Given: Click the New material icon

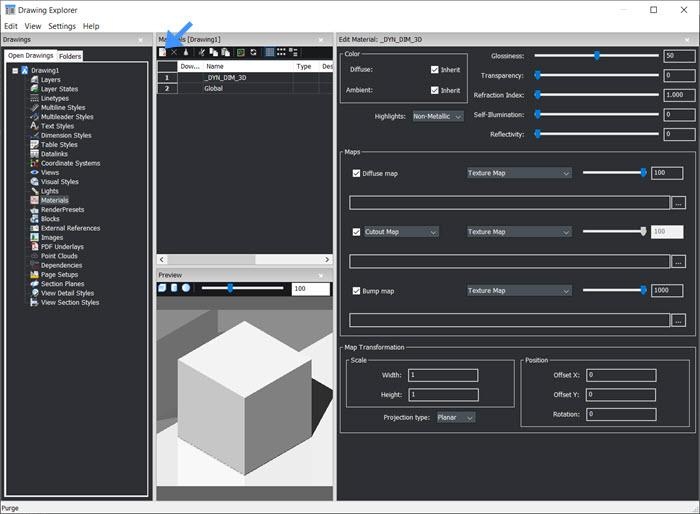Looking at the screenshot, I should point(163,51).
